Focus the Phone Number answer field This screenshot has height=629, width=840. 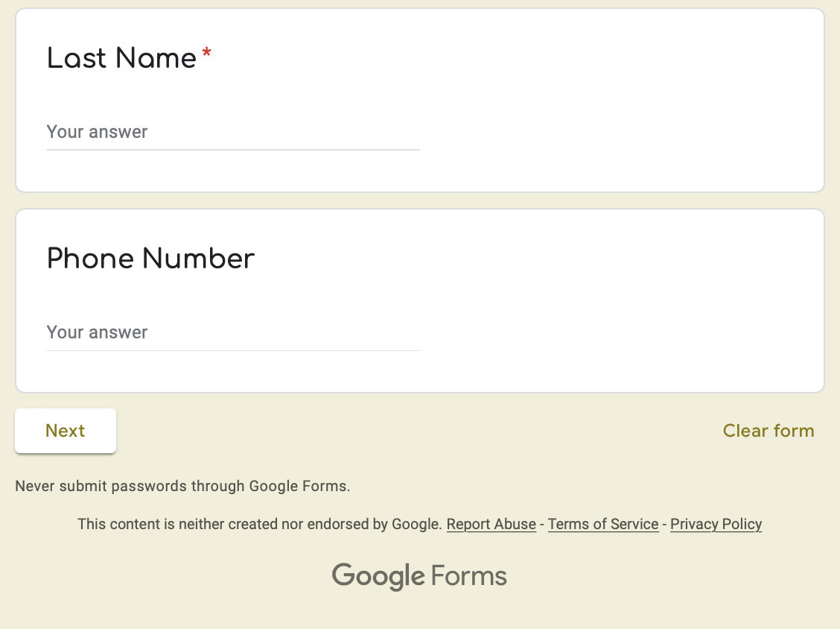(233, 332)
